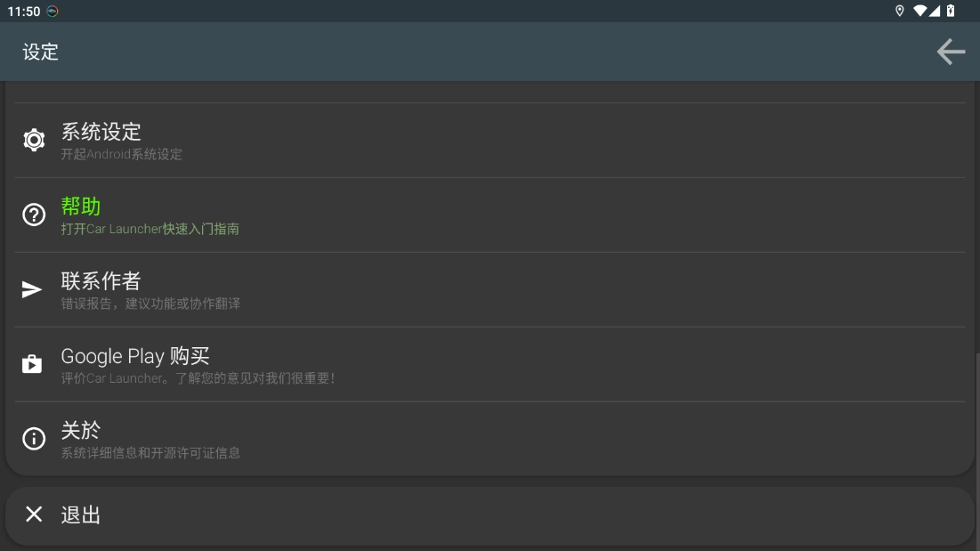Click the info circle About icon
This screenshot has height=551, width=980.
[x=34, y=439]
